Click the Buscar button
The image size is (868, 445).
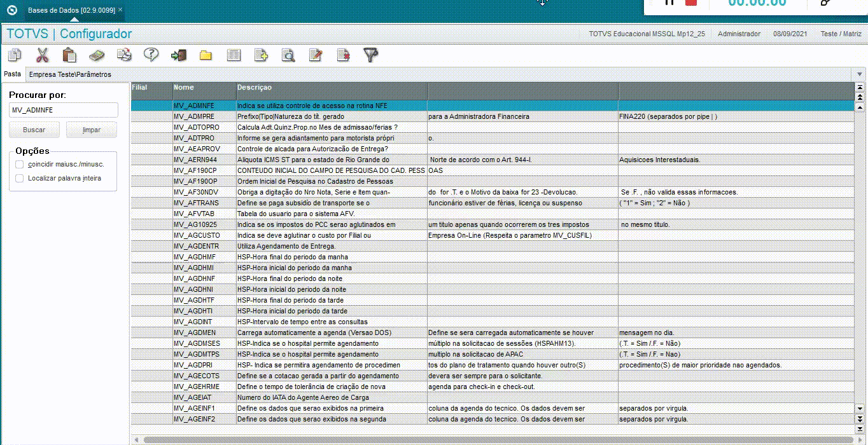pyautogui.click(x=34, y=130)
